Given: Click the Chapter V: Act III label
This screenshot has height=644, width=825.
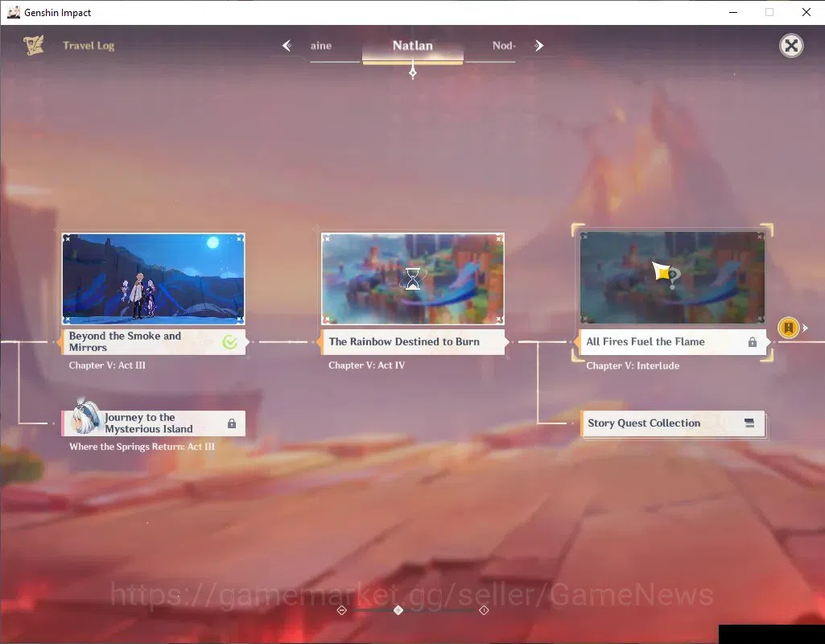Looking at the screenshot, I should pyautogui.click(x=107, y=365).
